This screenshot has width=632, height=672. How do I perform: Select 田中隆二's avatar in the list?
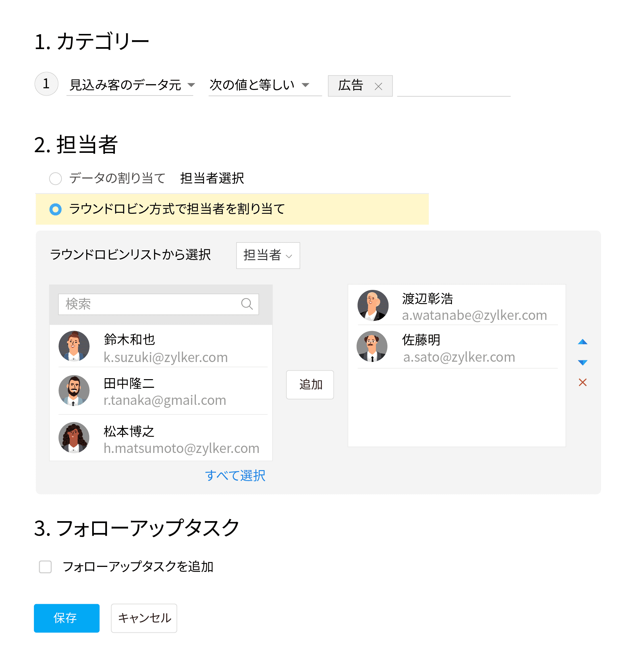[74, 390]
